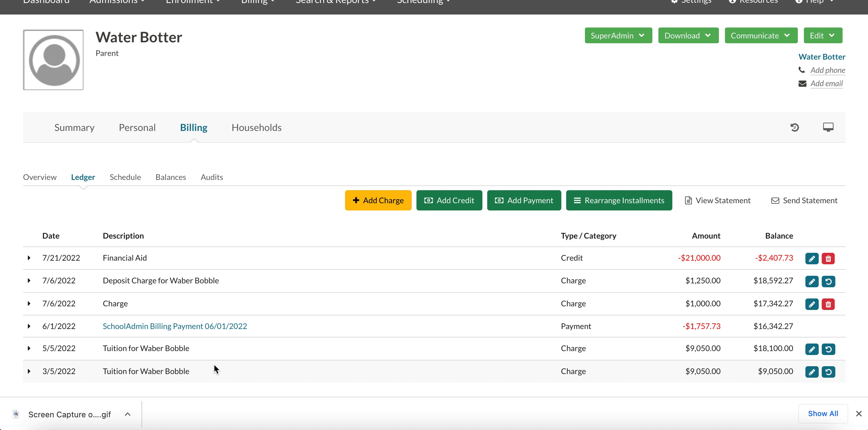This screenshot has width=868, height=430.
Task: Reverse the Deposit Charge for Waber Bobble
Action: tap(828, 282)
